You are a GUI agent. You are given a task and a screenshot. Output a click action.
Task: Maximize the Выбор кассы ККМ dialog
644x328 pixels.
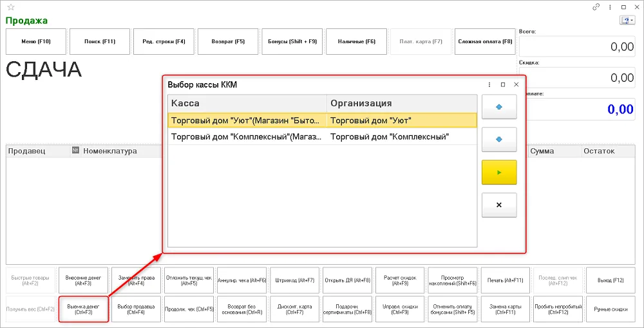[x=503, y=84]
